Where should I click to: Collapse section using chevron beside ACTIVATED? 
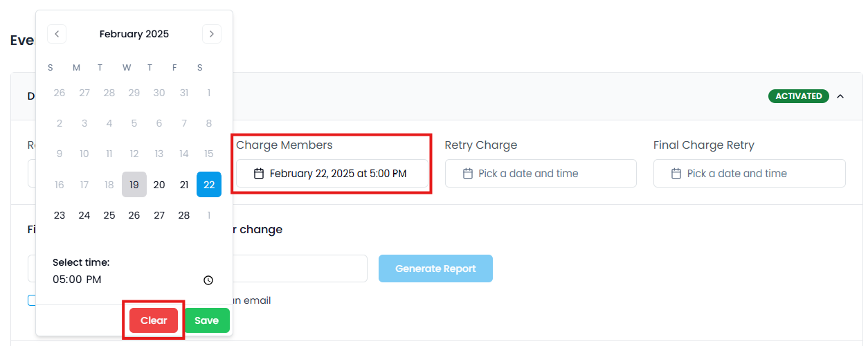point(840,96)
